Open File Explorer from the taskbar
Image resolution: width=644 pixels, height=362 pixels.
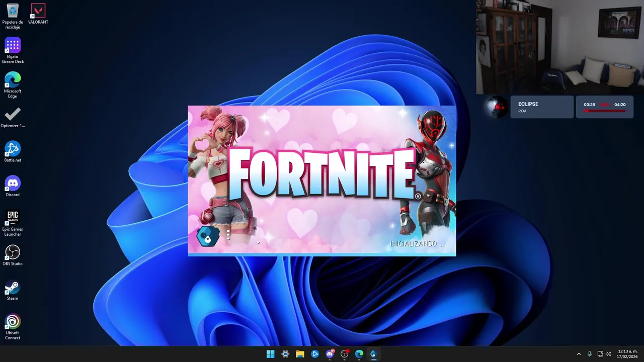[300, 354]
